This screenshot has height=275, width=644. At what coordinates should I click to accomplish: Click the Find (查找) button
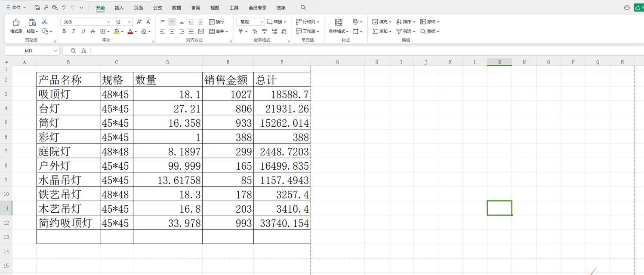430,31
